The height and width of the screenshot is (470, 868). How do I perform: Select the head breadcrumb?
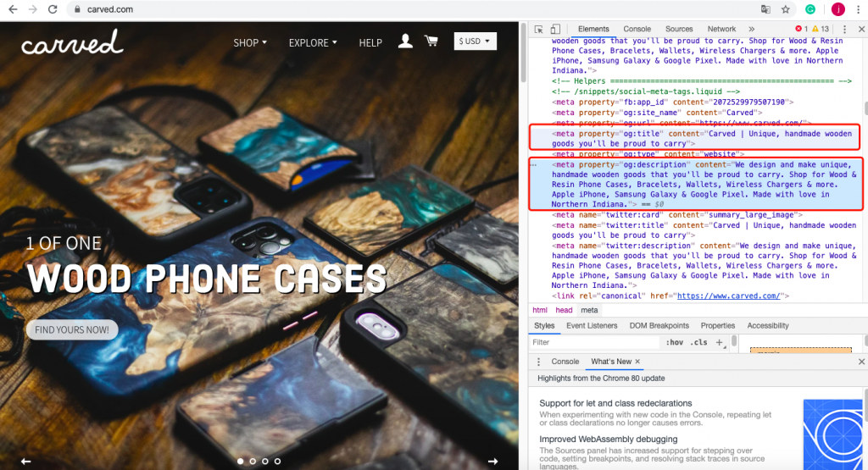point(564,310)
